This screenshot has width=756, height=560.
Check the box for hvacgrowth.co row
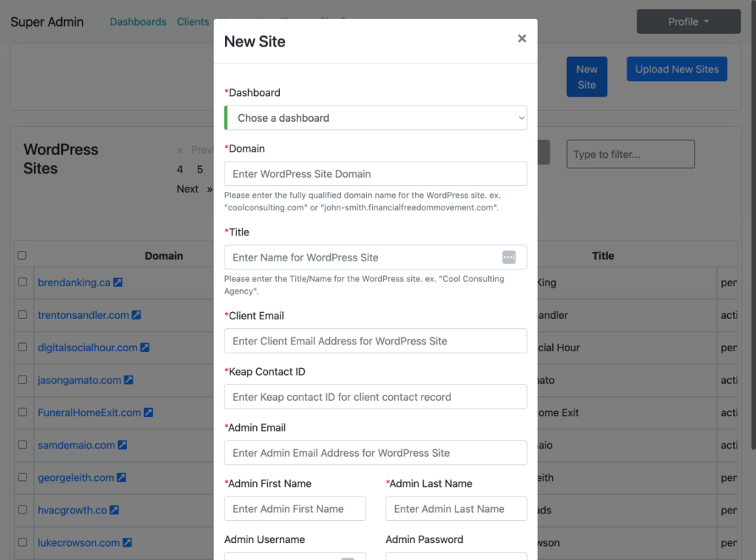pos(23,509)
